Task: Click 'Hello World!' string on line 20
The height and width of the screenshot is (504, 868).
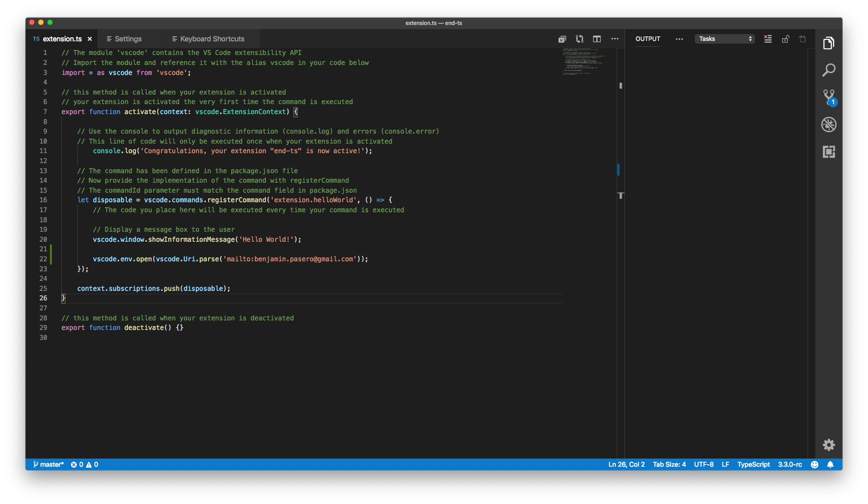Action: click(x=266, y=240)
